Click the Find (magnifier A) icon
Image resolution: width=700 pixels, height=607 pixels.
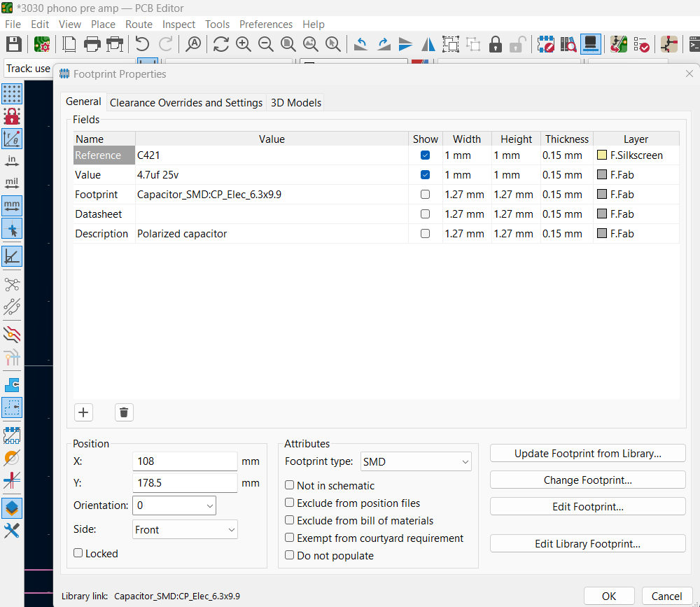193,44
